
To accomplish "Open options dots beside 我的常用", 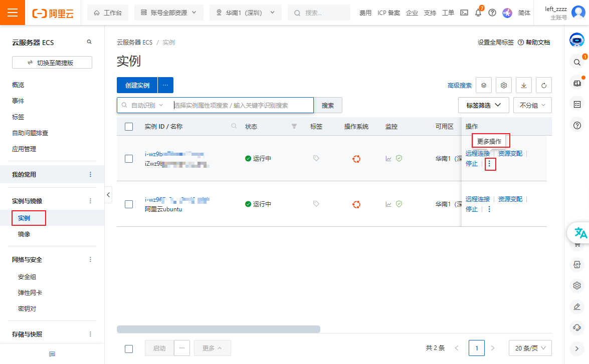I will point(90,174).
